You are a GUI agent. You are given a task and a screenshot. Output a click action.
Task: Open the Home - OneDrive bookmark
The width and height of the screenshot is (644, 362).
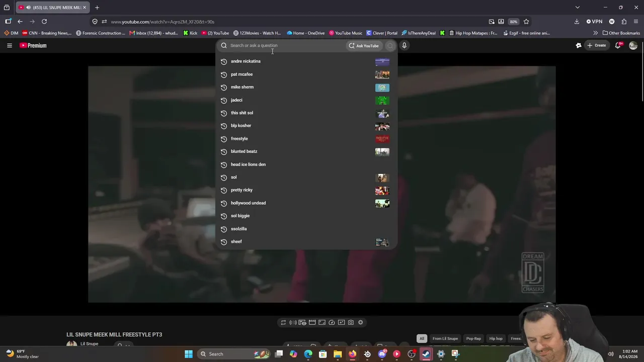pyautogui.click(x=306, y=33)
